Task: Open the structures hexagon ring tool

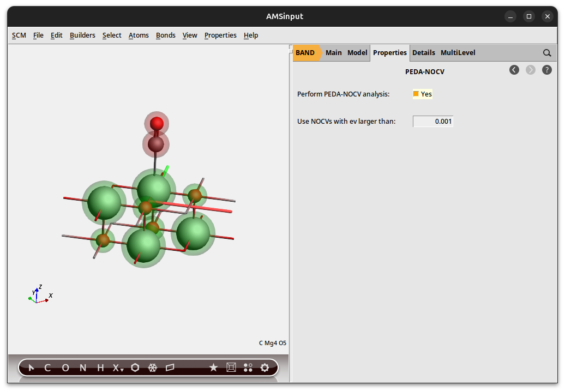Action: tap(135, 368)
